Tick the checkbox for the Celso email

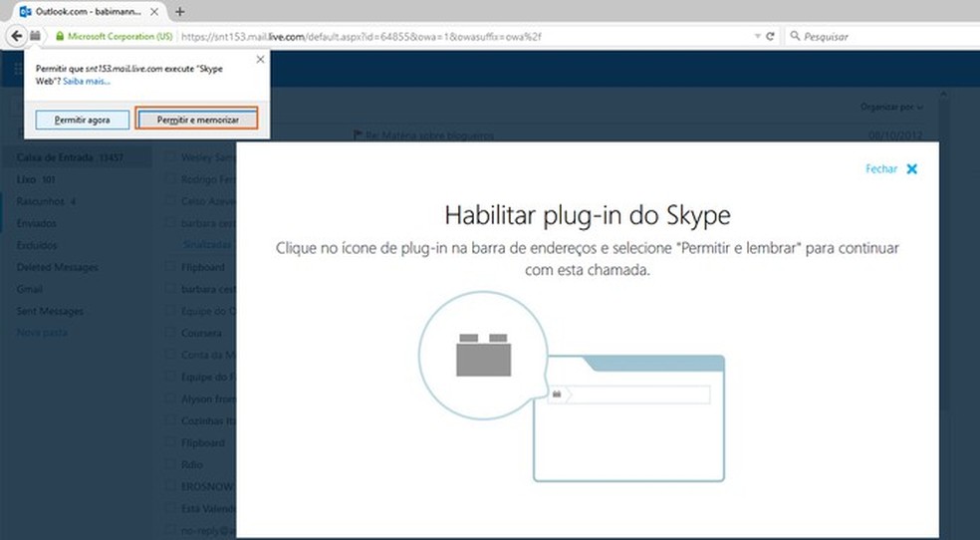[170, 200]
